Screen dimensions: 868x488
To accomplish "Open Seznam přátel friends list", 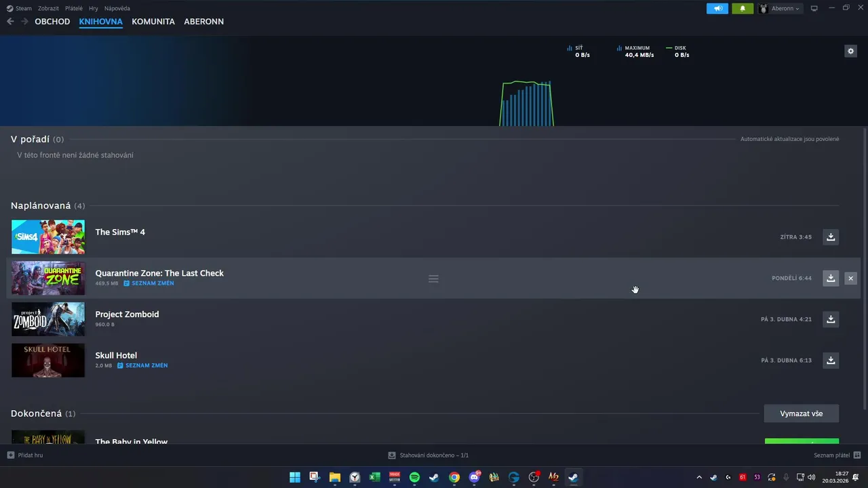I will [x=837, y=455].
